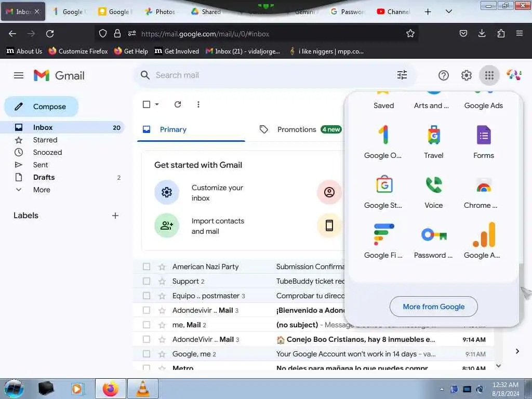Image resolution: width=532 pixels, height=399 pixels.
Task: Switch to the Primary tab
Action: (191, 129)
